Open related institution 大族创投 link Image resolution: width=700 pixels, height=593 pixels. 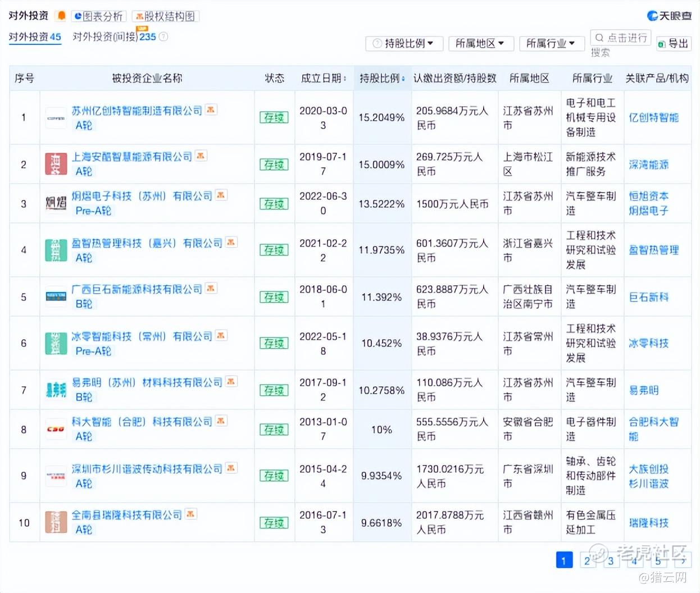pyautogui.click(x=648, y=469)
